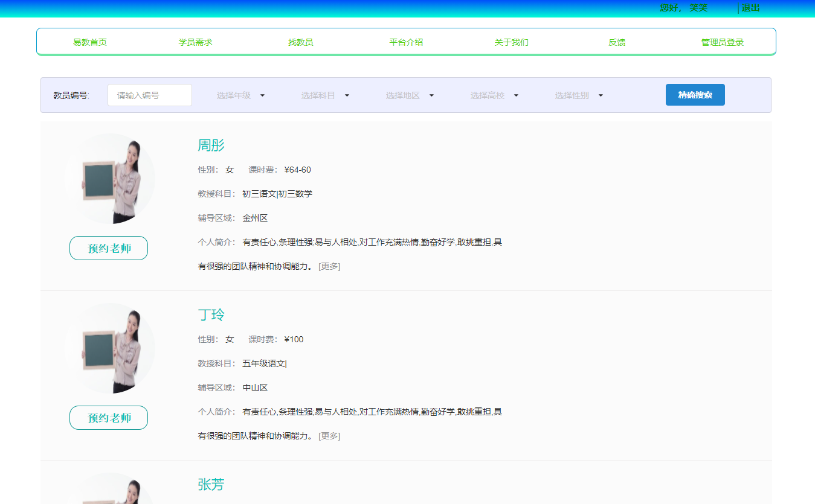815x504 pixels.
Task: Go to 管理员登录 admin login
Action: (721, 42)
